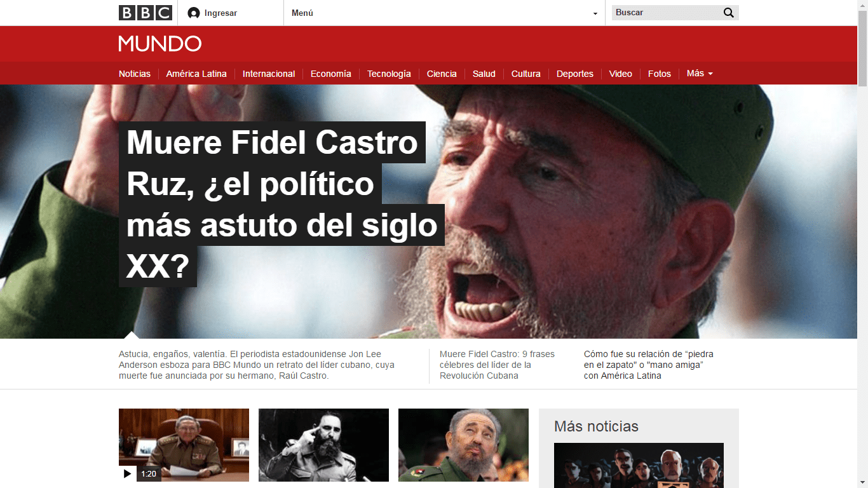This screenshot has height=488, width=868.
Task: Open the Fotos section
Action: pos(659,73)
